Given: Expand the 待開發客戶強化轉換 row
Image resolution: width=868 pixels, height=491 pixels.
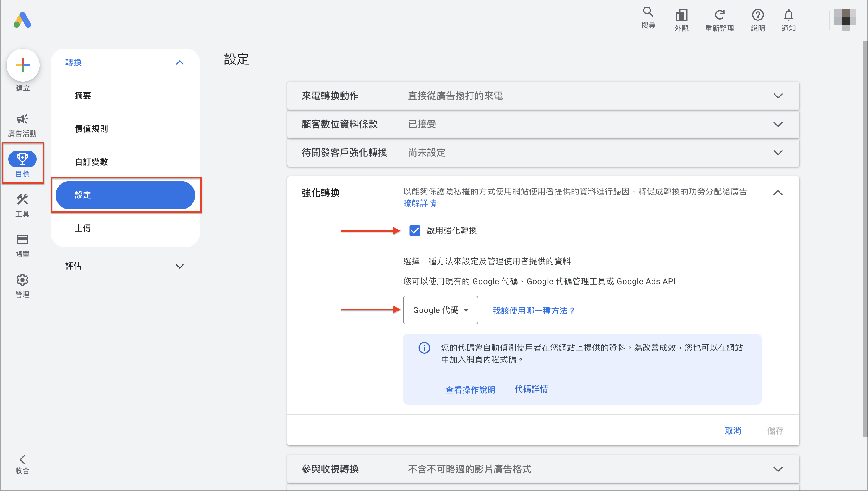Looking at the screenshot, I should coord(543,152).
